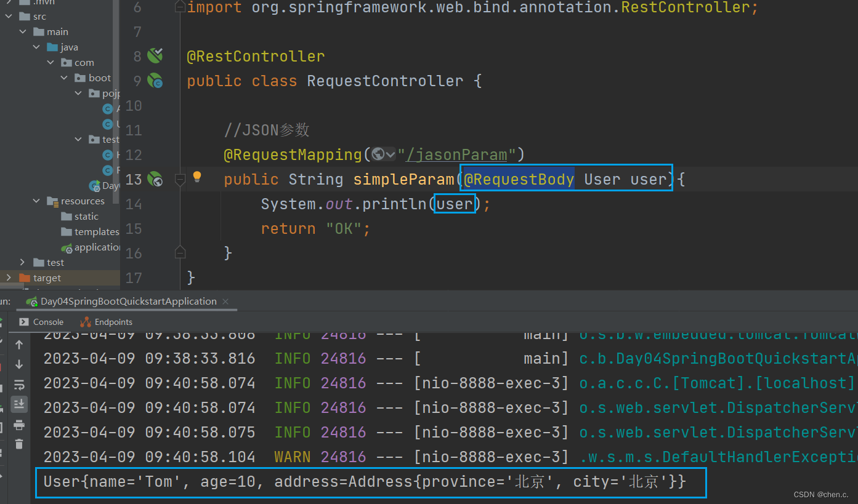Collapse the resources folder chevron
The width and height of the screenshot is (858, 504).
[37, 201]
